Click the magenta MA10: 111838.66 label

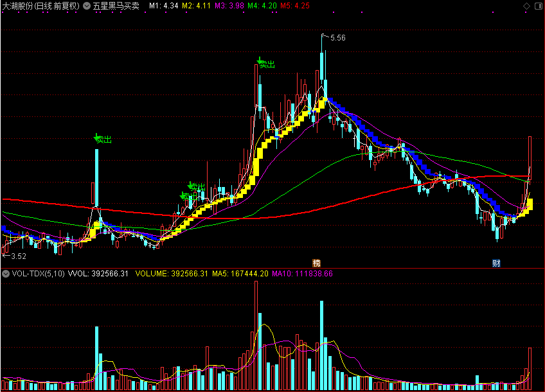click(302, 274)
